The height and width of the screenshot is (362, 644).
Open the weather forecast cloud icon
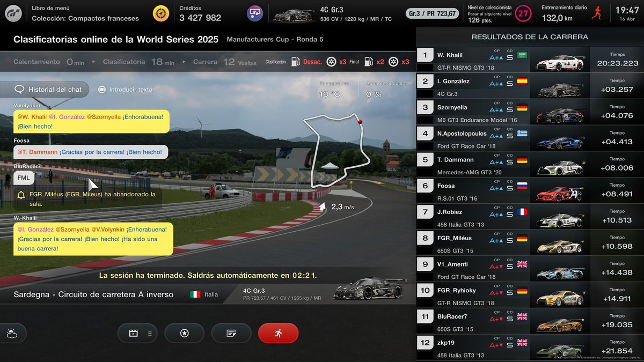(12, 333)
